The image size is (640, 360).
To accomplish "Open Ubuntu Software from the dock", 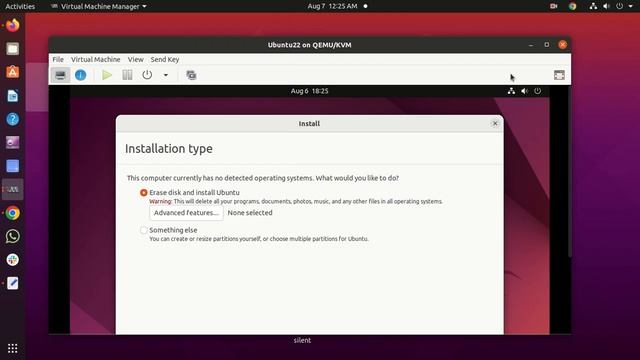I will coord(13,72).
